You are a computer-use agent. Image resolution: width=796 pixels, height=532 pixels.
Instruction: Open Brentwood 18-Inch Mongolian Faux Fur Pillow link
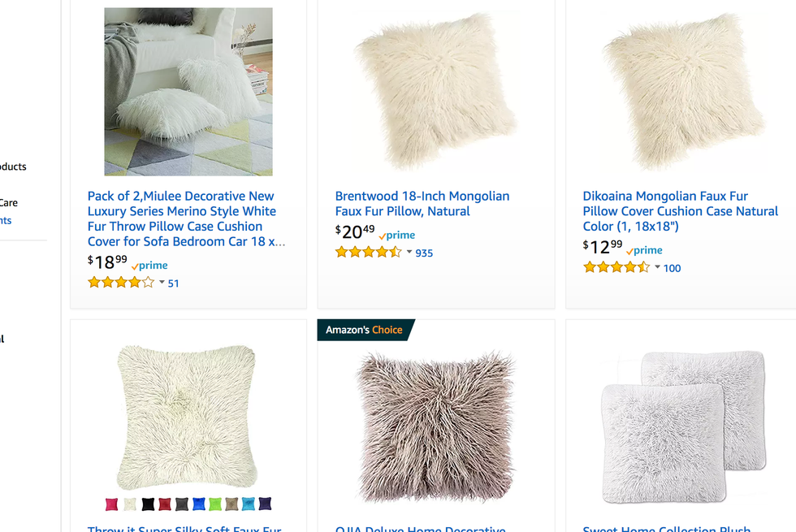click(422, 203)
